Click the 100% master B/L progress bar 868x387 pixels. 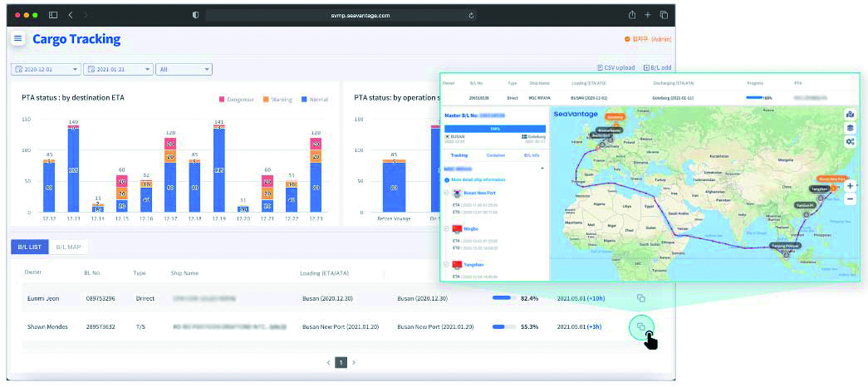(x=495, y=129)
